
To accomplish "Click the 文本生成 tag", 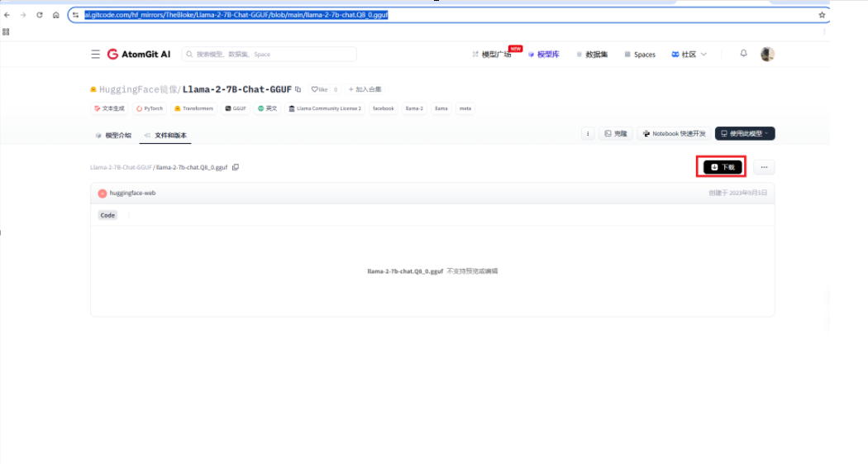I will 110,108.
